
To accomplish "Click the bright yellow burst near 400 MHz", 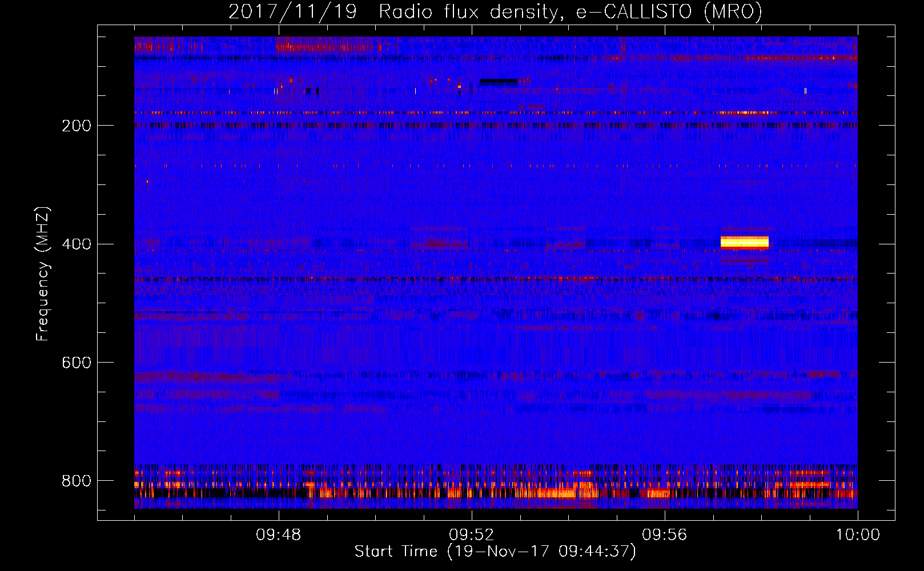I will pos(744,243).
